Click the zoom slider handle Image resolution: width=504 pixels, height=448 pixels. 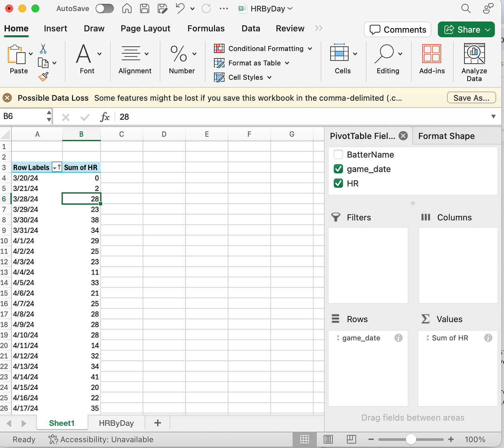point(411,439)
